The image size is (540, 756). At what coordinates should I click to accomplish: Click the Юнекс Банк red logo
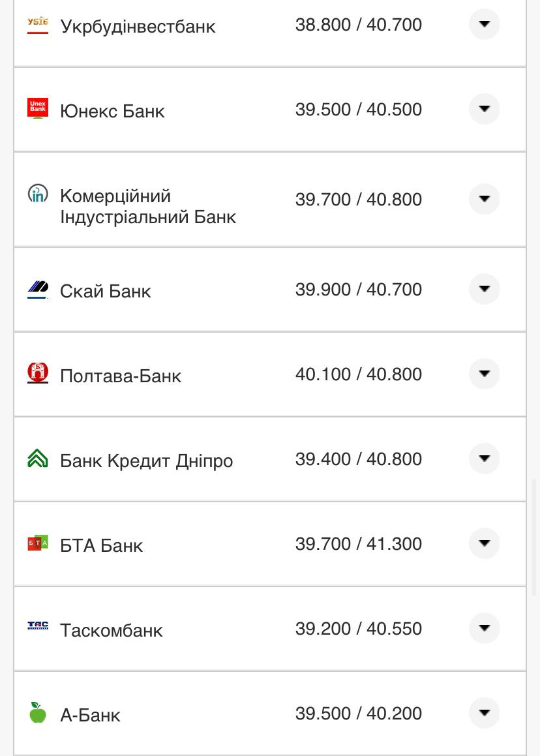[x=38, y=108]
